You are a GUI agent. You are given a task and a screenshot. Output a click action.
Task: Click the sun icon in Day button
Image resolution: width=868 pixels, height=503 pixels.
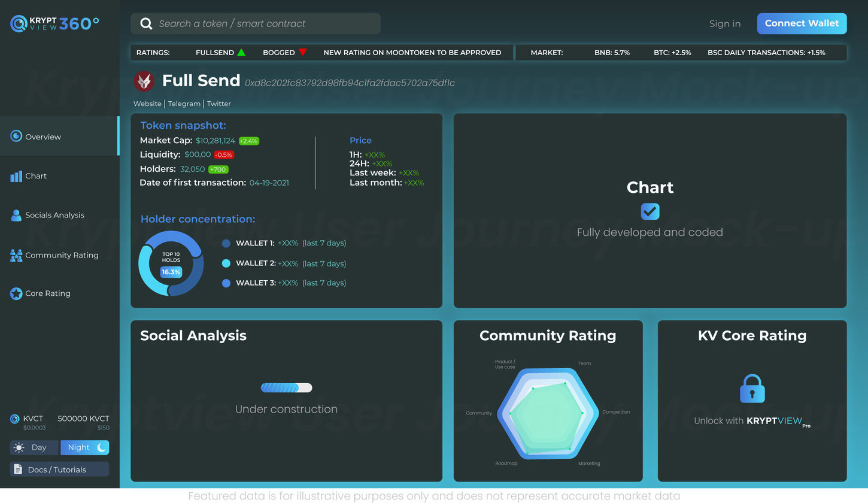pyautogui.click(x=19, y=447)
